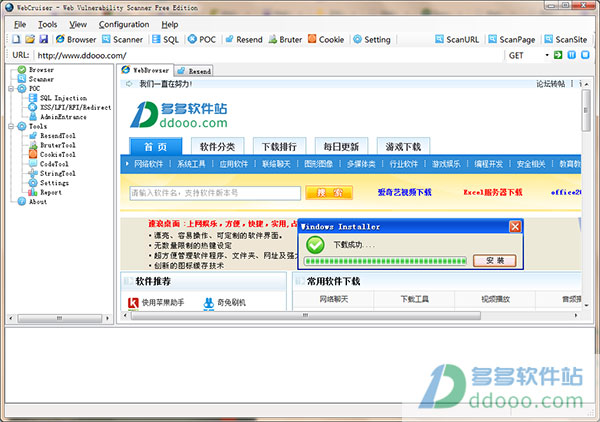Screen dimensions: 600x422
Task: Open the Browser toolbar button
Action: 76,39
